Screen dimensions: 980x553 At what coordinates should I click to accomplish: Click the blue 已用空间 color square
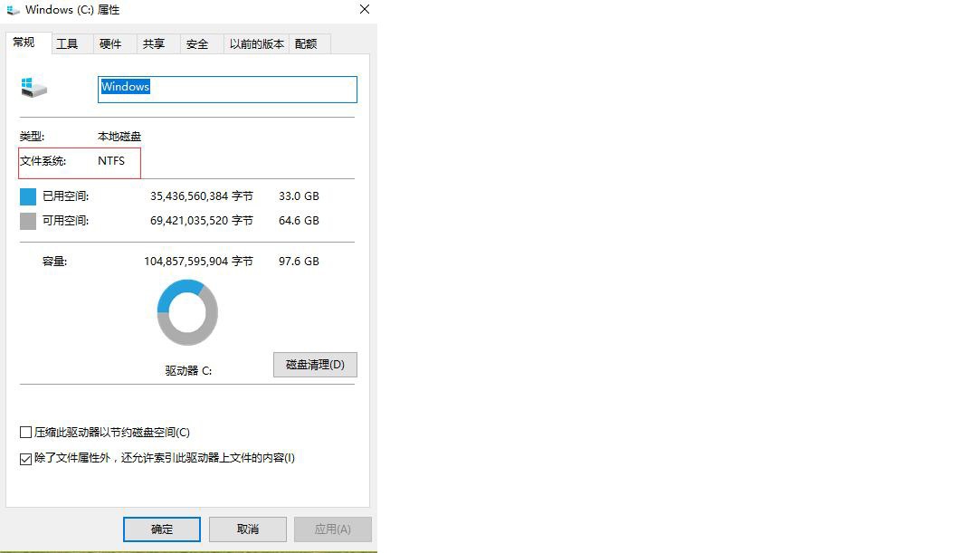pyautogui.click(x=28, y=196)
